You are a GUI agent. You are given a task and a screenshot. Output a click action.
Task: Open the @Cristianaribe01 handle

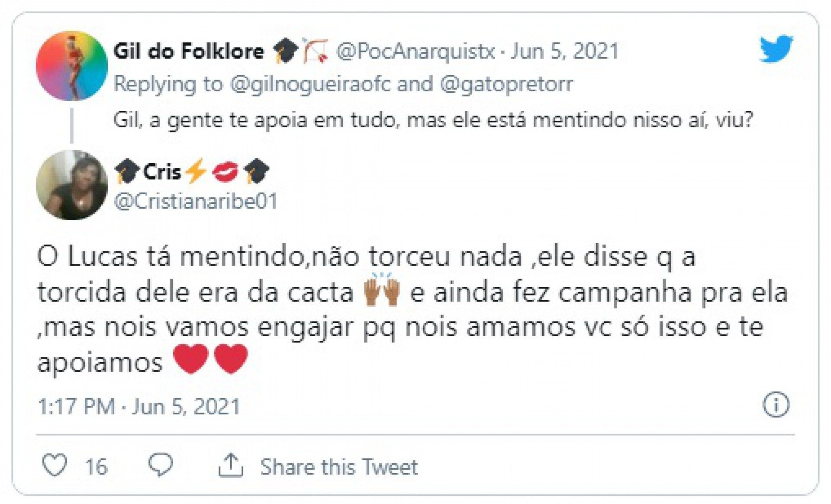[x=196, y=202]
